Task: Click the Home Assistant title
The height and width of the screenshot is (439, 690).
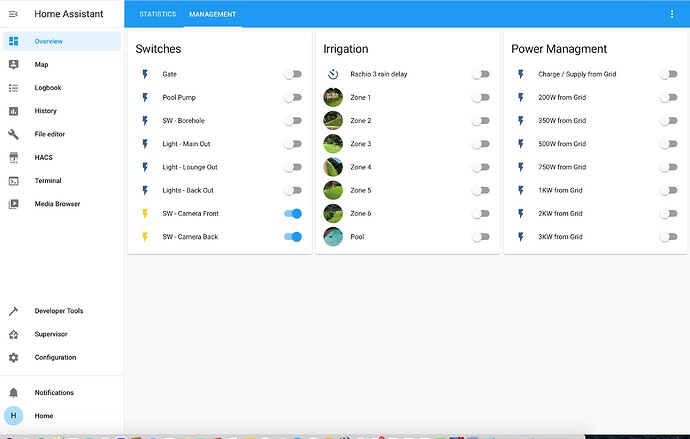Action: [69, 14]
